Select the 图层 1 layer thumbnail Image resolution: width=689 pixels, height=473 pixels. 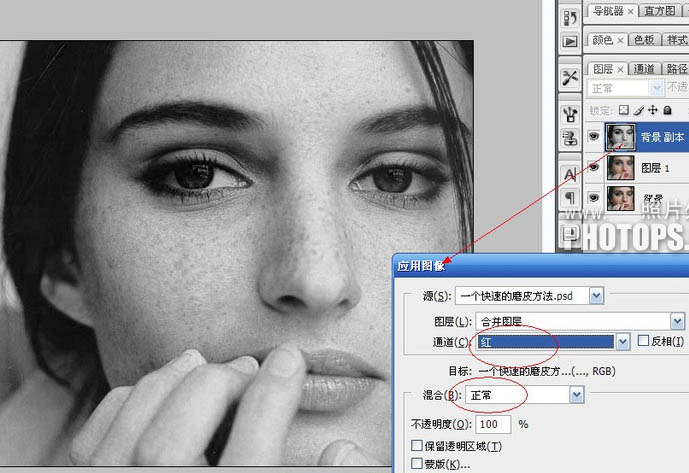(620, 167)
